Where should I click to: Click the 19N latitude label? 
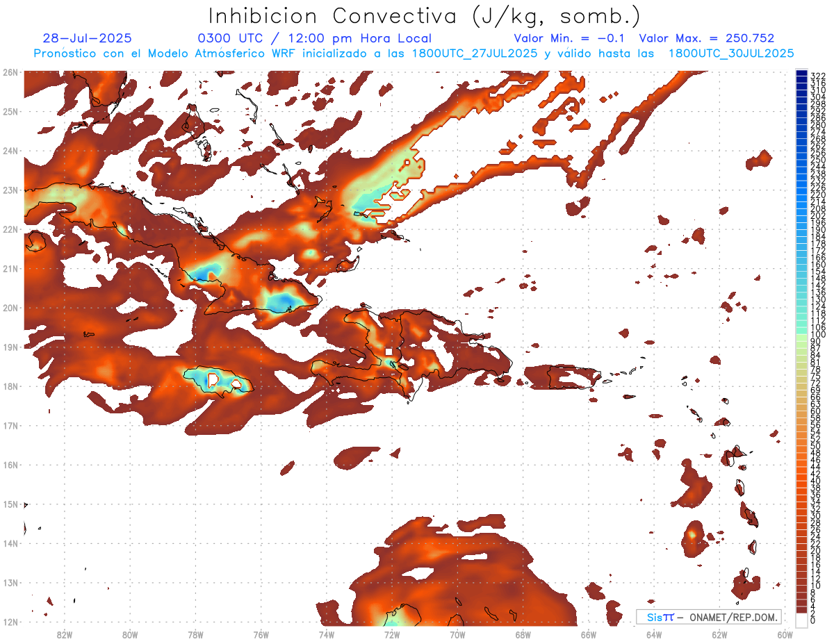[10, 347]
